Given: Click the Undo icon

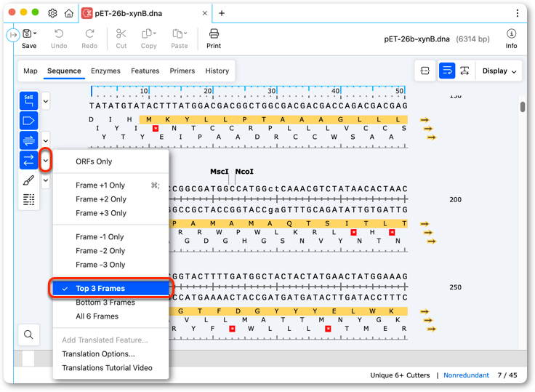Looking at the screenshot, I should [x=59, y=33].
